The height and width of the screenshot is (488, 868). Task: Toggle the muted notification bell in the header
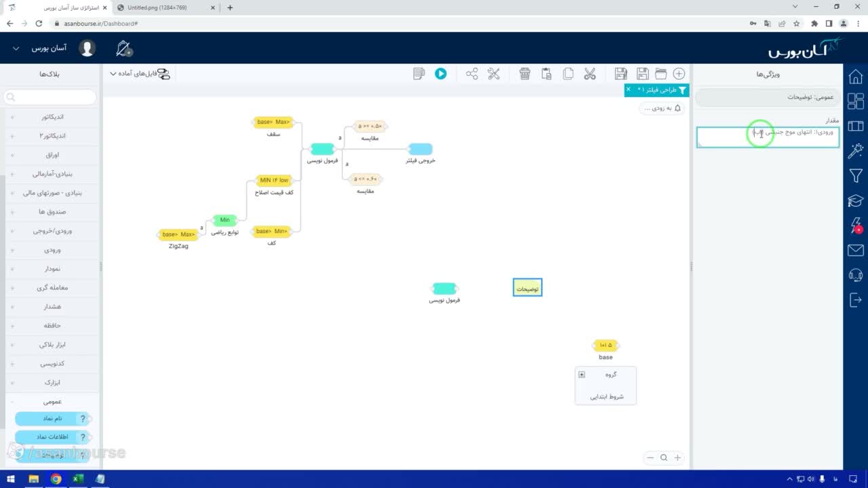124,48
